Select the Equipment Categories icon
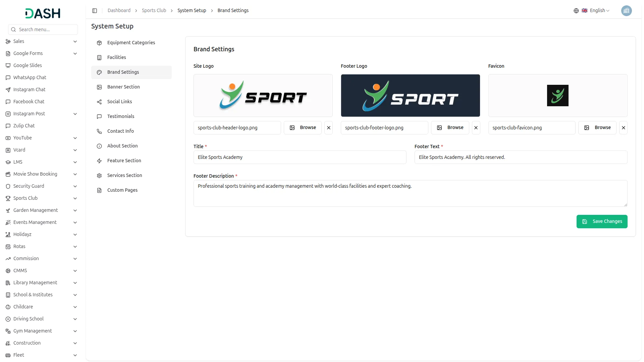 point(99,43)
